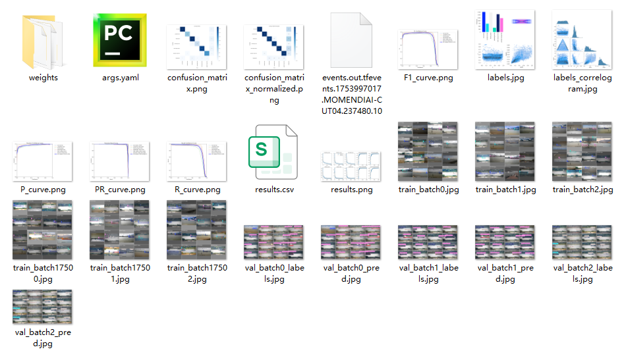
Task: Select the train_batch0.jpg thumbnail
Action: (x=428, y=151)
